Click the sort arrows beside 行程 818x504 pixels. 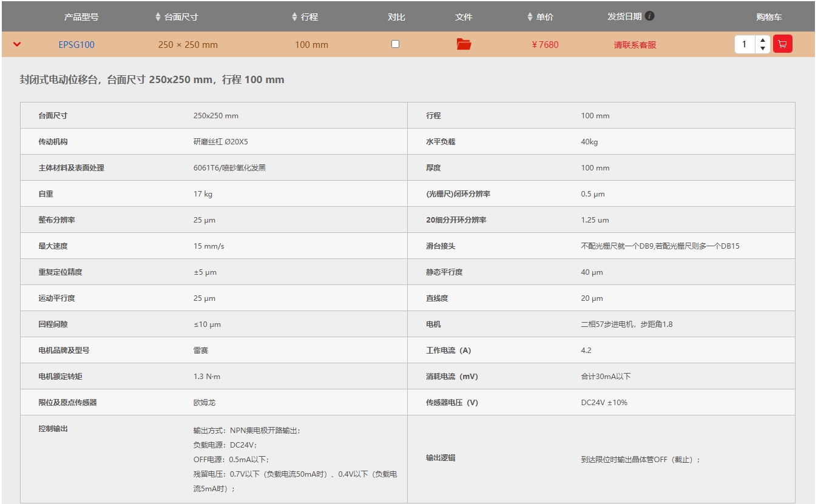[x=295, y=17]
